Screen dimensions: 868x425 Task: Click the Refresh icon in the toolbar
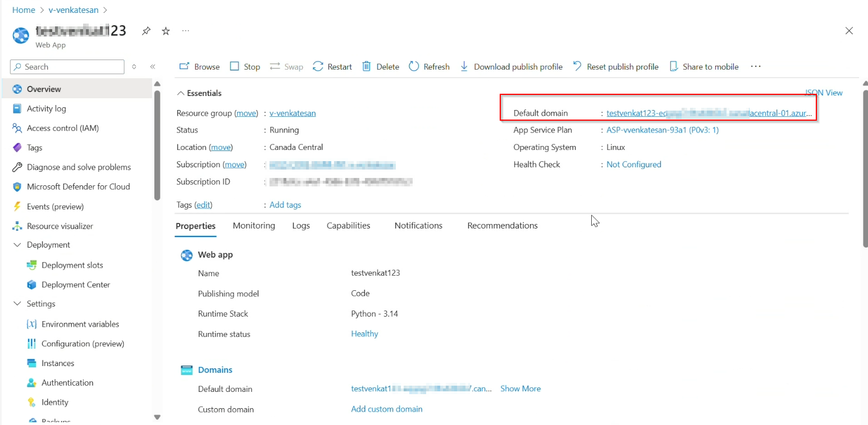click(x=414, y=66)
